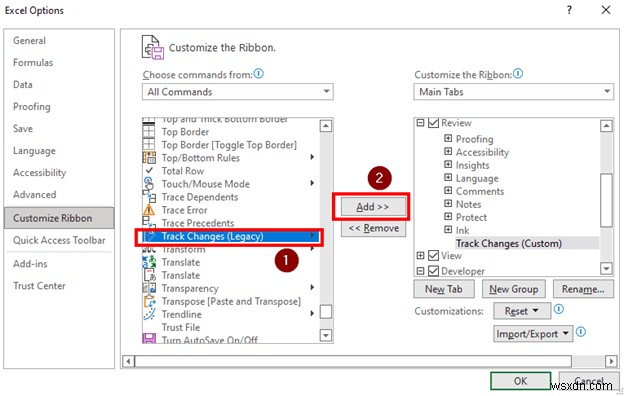Click info icon next to Import/Export
This screenshot has width=624, height=396.
point(581,332)
